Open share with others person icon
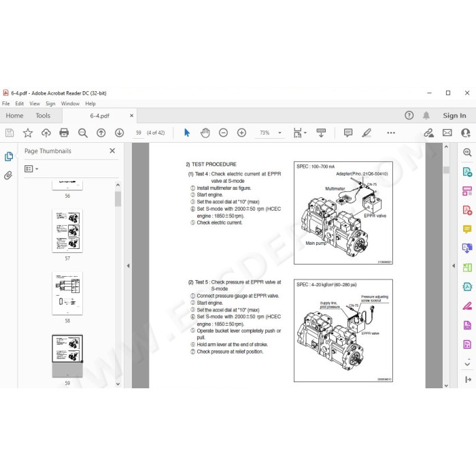 click(x=465, y=133)
